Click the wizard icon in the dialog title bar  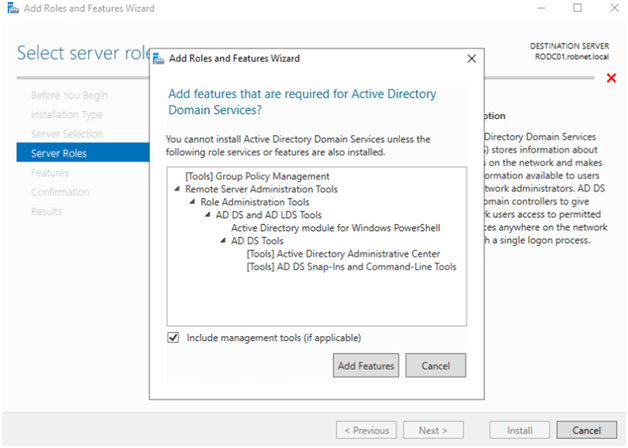[x=159, y=59]
